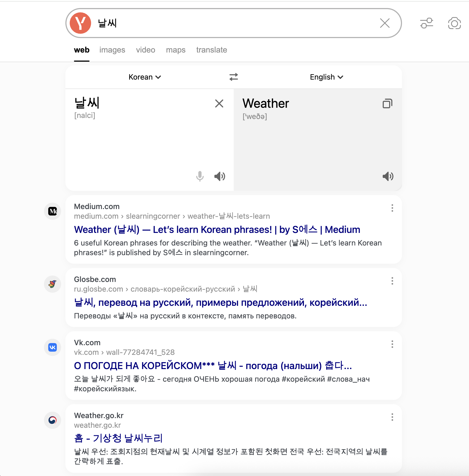469x476 pixels.
Task: Swap the translation languages
Action: click(x=233, y=77)
